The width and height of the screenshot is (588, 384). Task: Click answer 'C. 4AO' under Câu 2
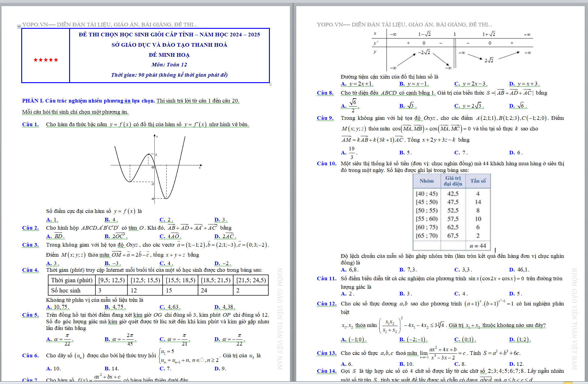(170, 236)
